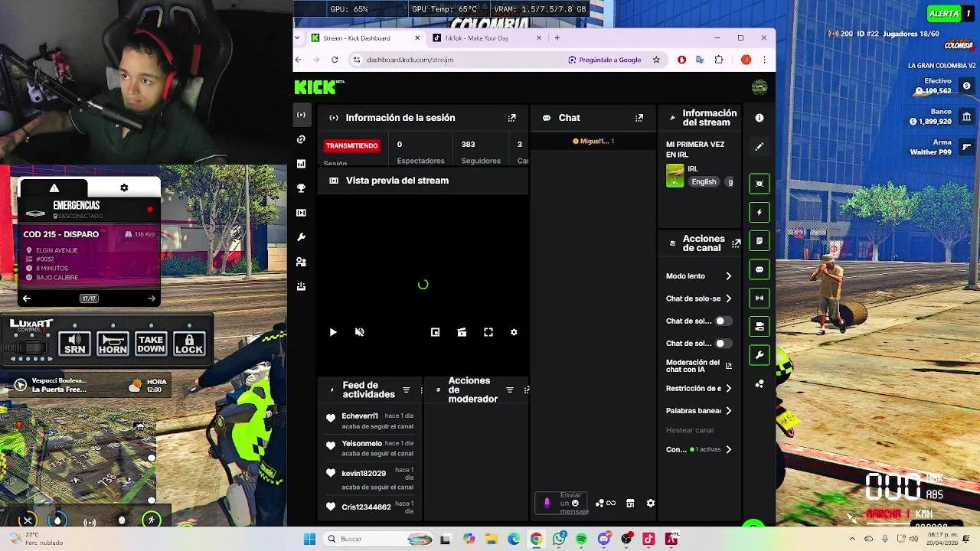This screenshot has height=551, width=980.
Task: Open the stream manager icon in Kick sidebar
Action: (x=301, y=115)
